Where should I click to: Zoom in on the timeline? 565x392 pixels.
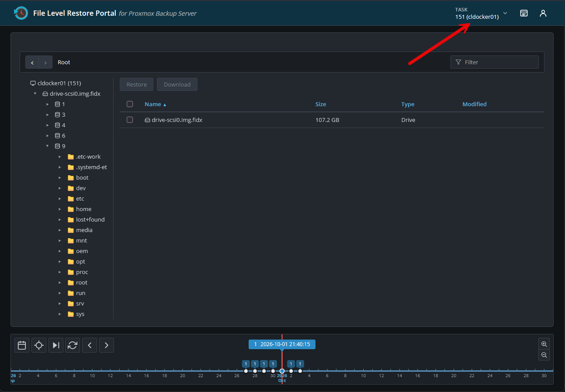point(544,344)
